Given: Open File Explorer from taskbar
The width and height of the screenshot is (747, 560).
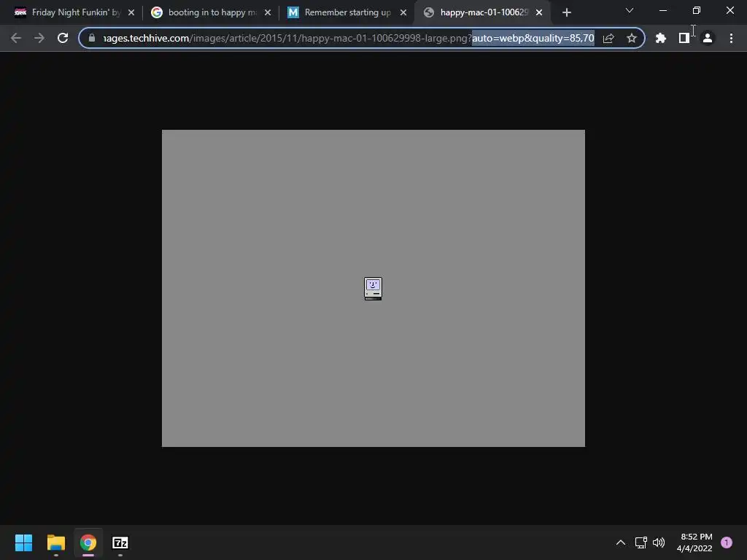Looking at the screenshot, I should click(56, 542).
